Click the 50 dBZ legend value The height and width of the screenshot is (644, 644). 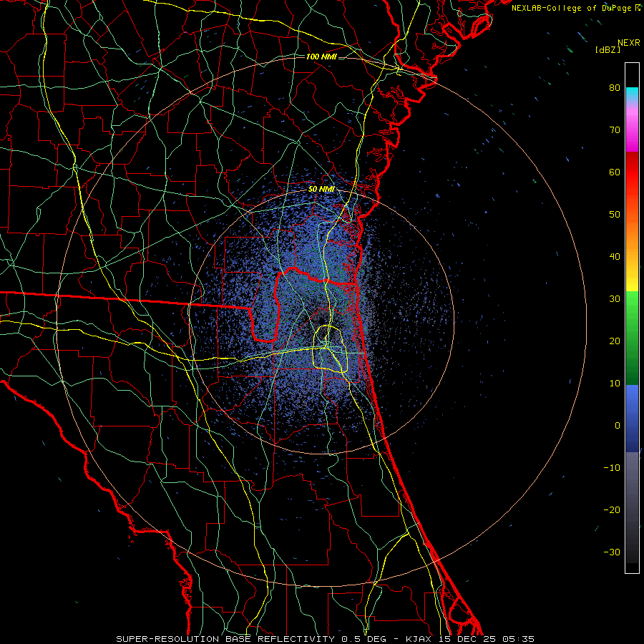(x=615, y=215)
